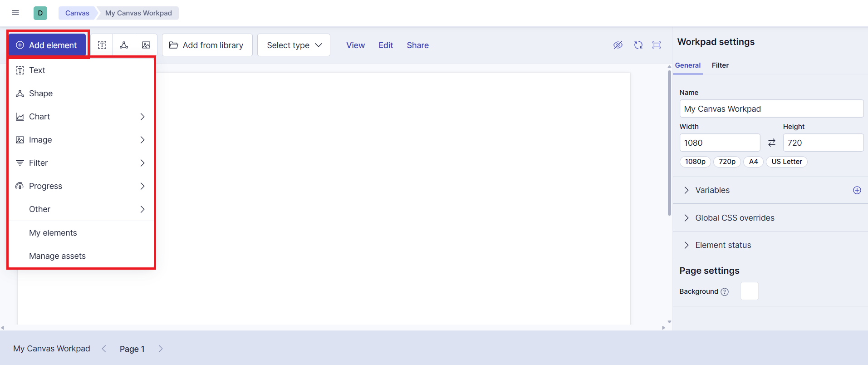868x365 pixels.
Task: Go to previous page arrow
Action: (x=104, y=349)
